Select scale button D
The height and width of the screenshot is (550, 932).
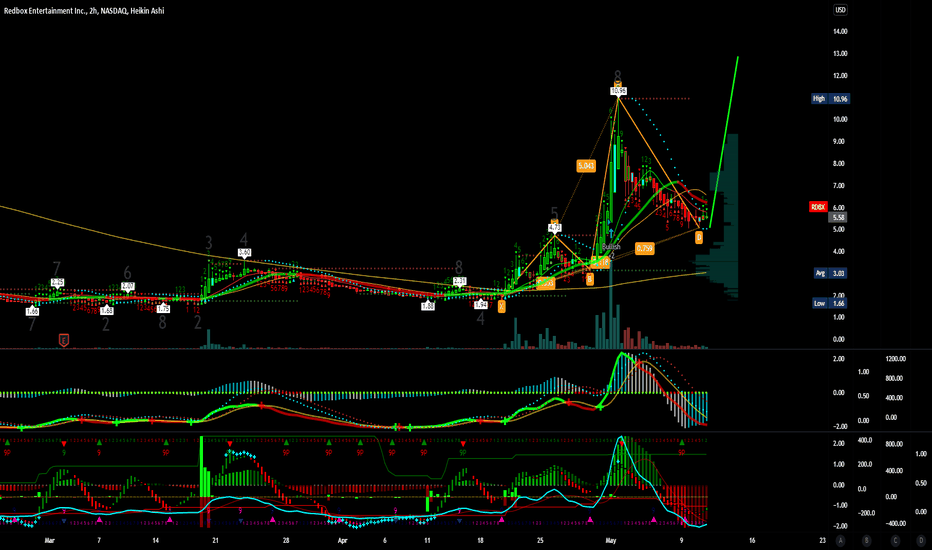[921, 540]
